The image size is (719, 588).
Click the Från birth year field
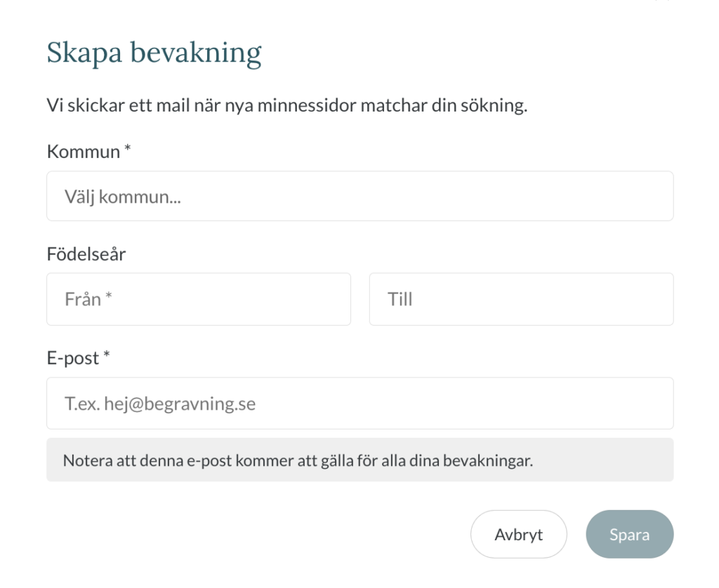tap(198, 300)
